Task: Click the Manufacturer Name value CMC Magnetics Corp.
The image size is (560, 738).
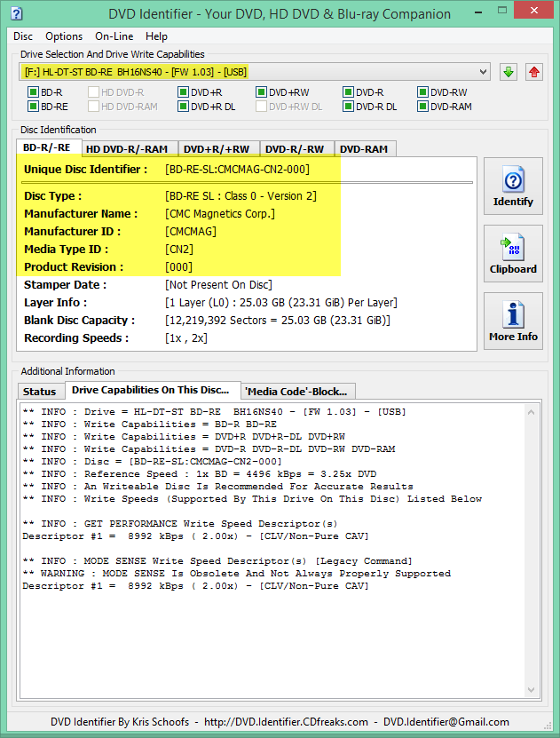Action: 220,214
